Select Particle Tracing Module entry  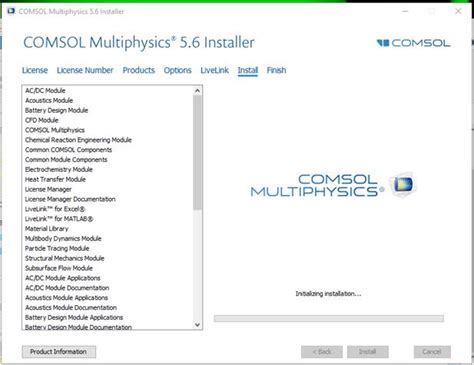57,248
